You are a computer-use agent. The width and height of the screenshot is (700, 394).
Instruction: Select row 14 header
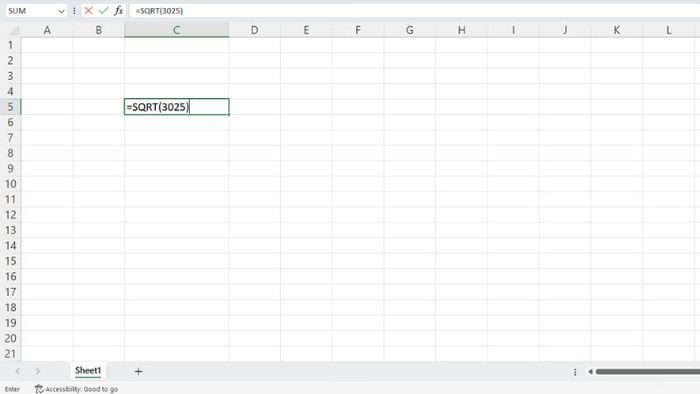[x=10, y=245]
